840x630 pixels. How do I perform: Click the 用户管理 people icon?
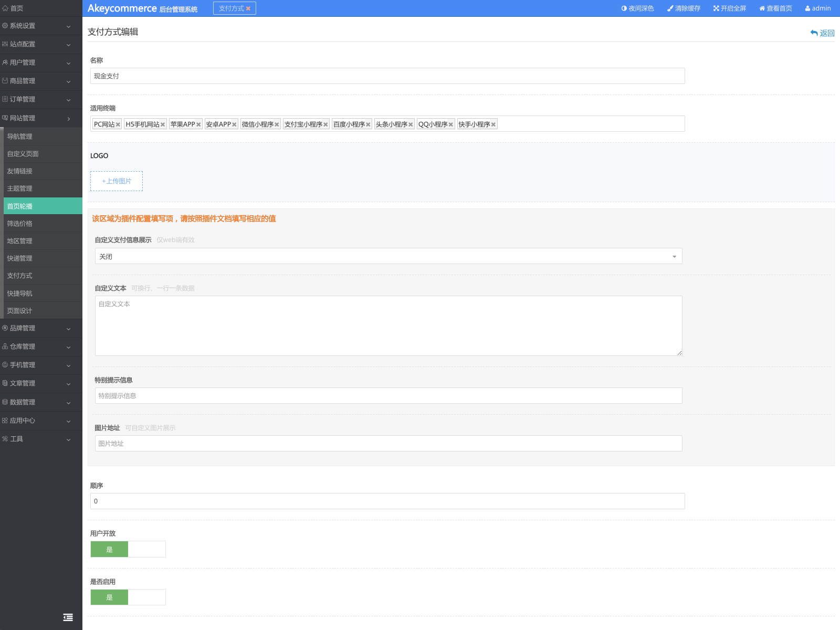5,62
